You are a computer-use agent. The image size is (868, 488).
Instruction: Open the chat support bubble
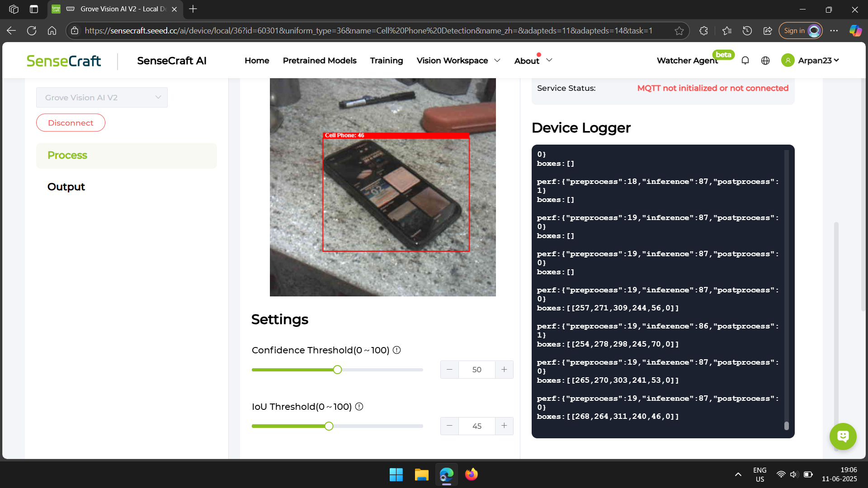[x=843, y=436]
